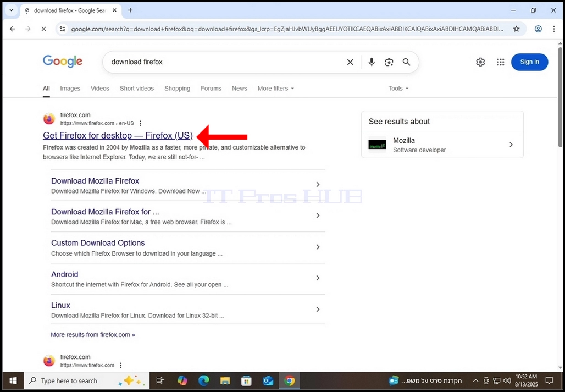Viewport: 565px width, 392px height.
Task: Click the page vertical scrollbar
Action: tap(560, 97)
